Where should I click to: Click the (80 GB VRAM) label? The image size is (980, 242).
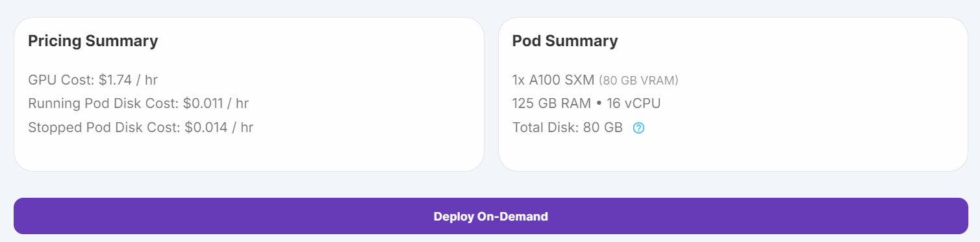point(638,81)
